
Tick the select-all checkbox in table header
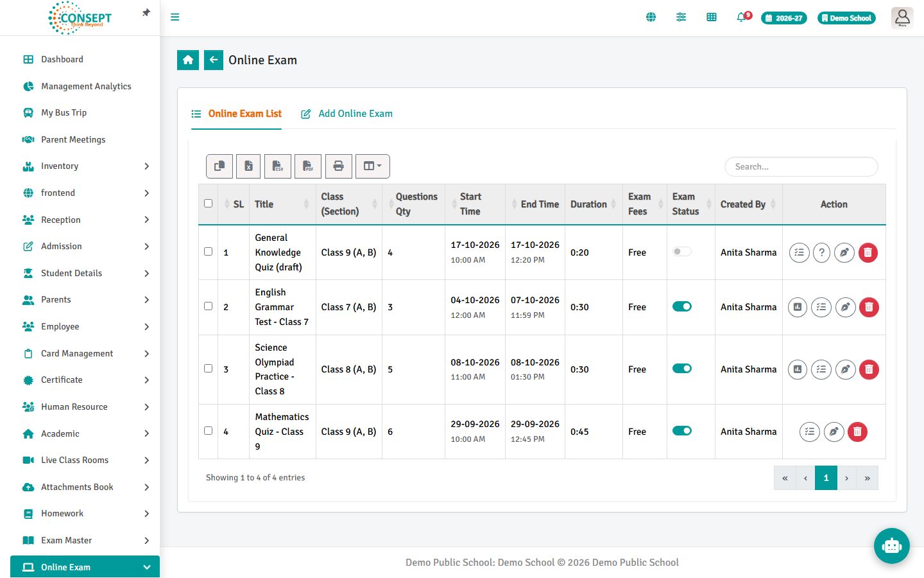[208, 204]
